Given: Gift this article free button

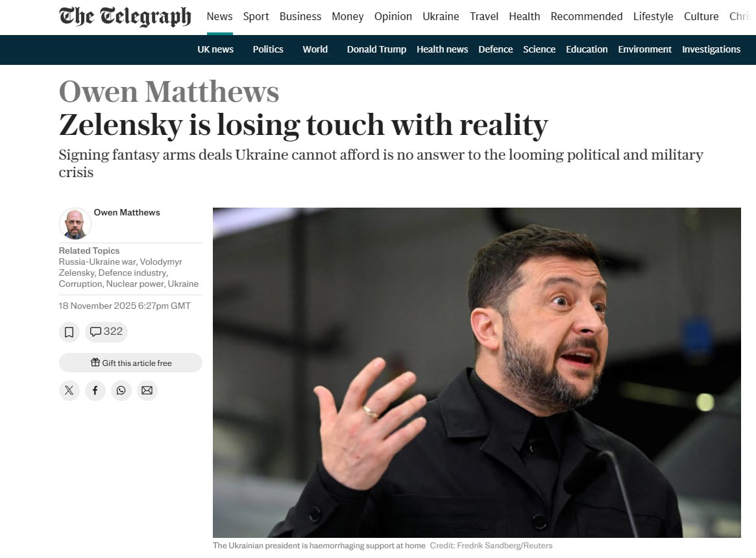Looking at the screenshot, I should (130, 363).
